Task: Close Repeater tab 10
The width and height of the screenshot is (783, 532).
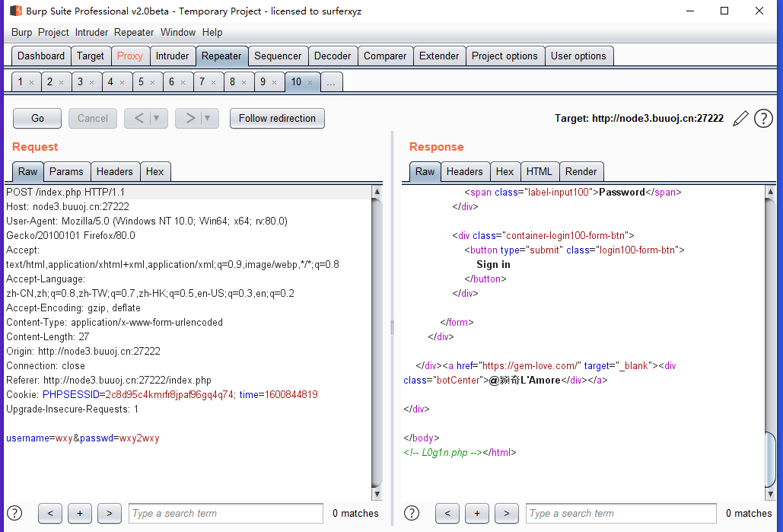Action: click(310, 82)
